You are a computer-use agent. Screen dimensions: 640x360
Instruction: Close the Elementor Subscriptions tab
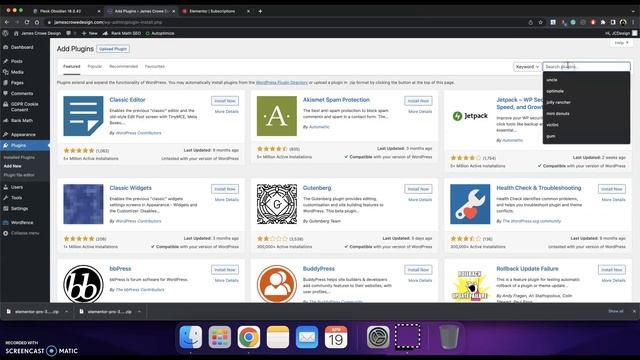pos(248,11)
